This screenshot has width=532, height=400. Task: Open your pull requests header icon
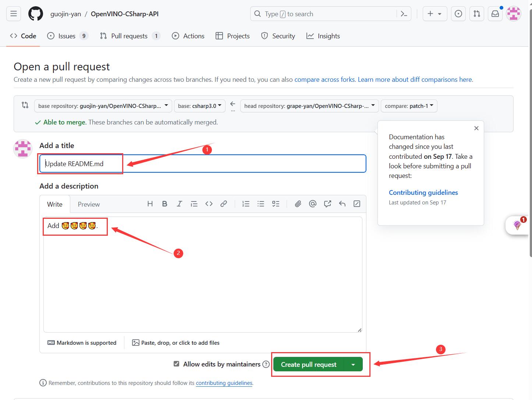[477, 14]
